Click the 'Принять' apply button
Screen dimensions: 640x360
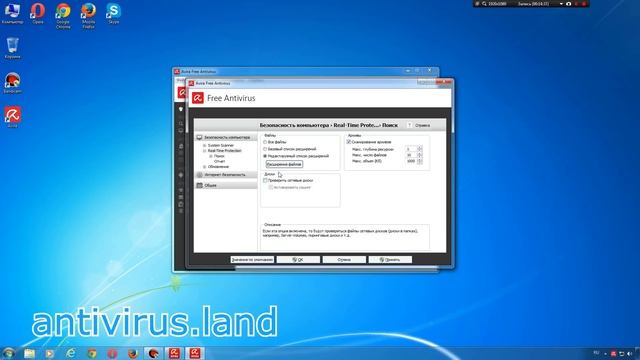pos(390,260)
